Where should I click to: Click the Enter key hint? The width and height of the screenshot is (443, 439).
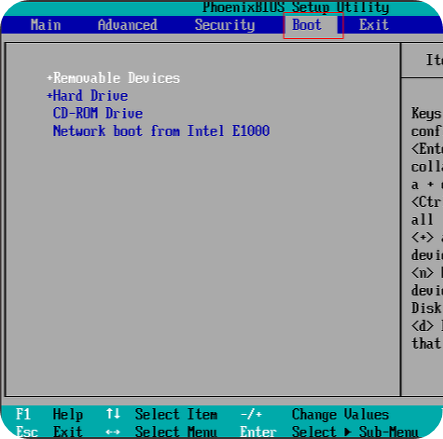(258, 432)
